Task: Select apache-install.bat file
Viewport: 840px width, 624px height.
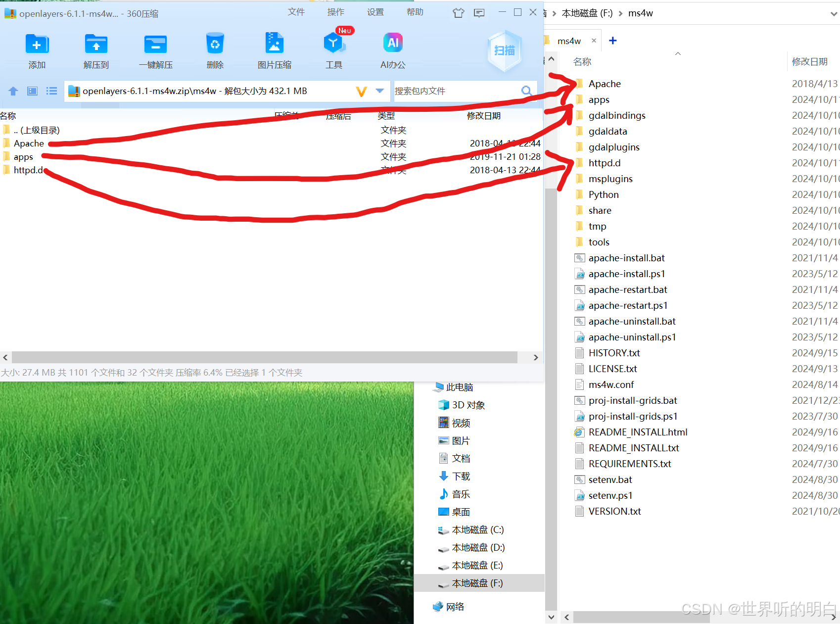Action: pyautogui.click(x=626, y=258)
